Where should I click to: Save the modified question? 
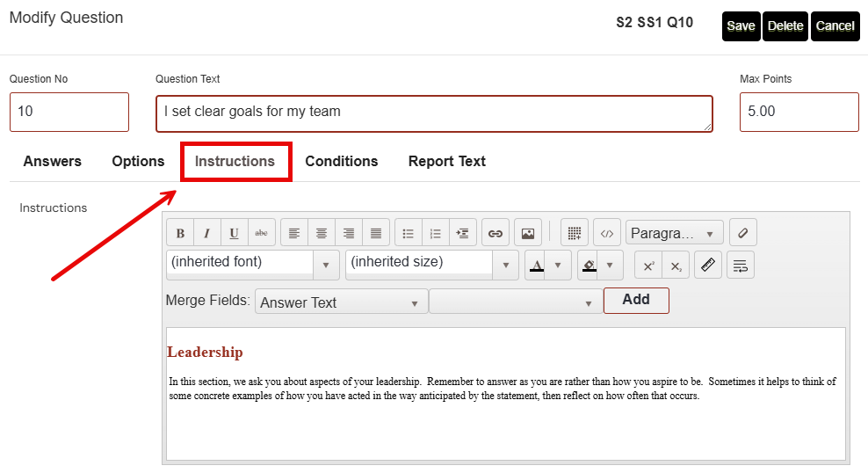[x=741, y=26]
